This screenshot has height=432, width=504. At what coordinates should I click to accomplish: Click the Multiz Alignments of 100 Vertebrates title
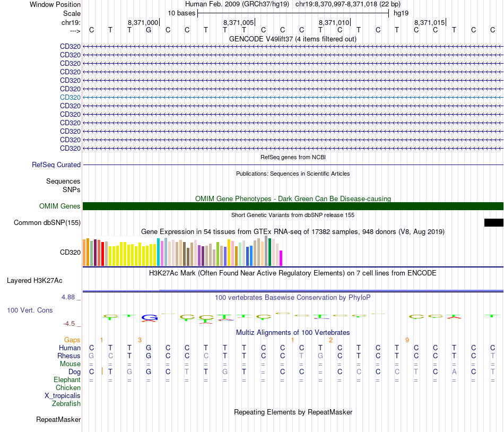pos(293,332)
